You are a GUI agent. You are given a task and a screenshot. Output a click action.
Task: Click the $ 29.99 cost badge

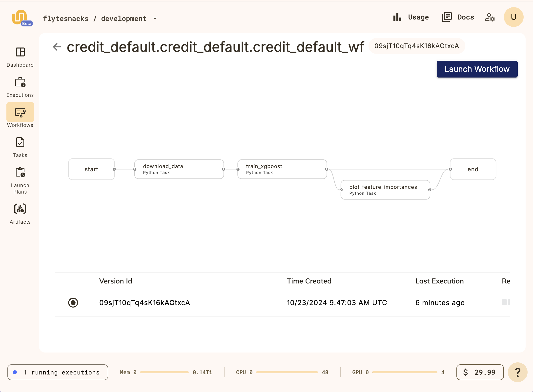pyautogui.click(x=480, y=372)
